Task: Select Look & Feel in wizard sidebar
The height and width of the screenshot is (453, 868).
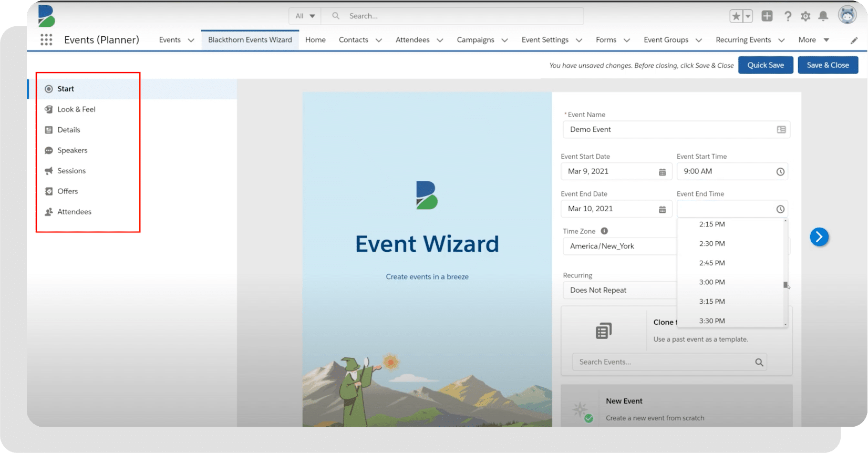Action: [x=76, y=109]
